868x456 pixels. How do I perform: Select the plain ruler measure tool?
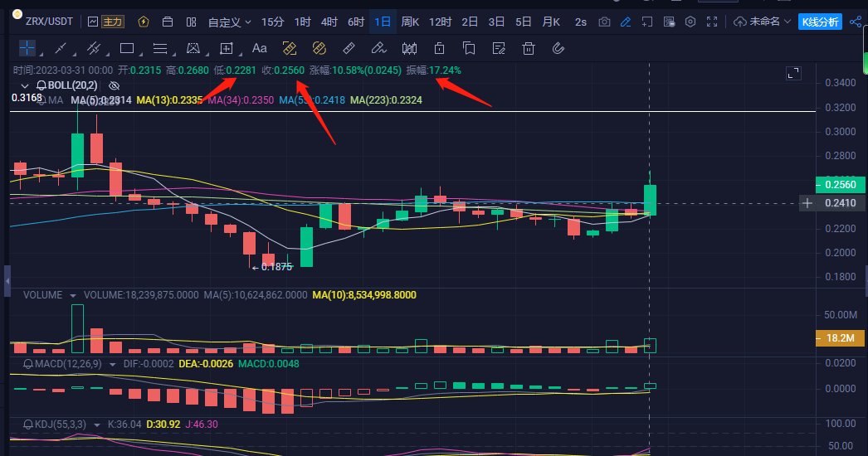coord(349,48)
